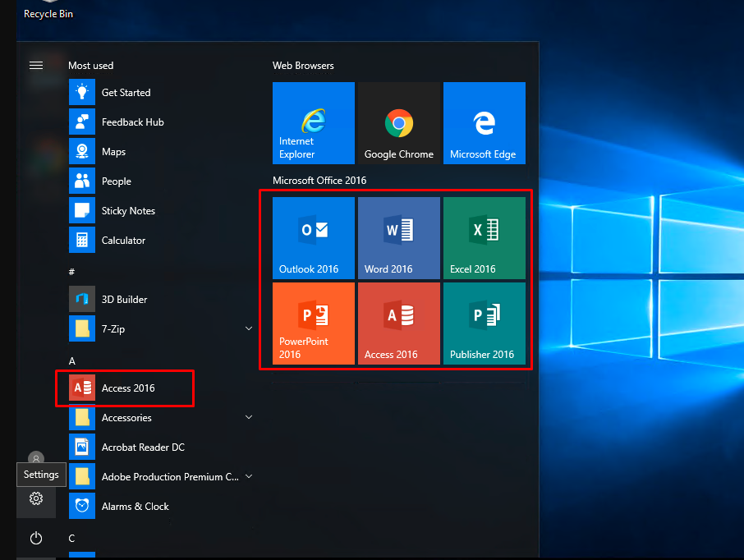
Task: Click the # section letter header
Action: [71, 272]
